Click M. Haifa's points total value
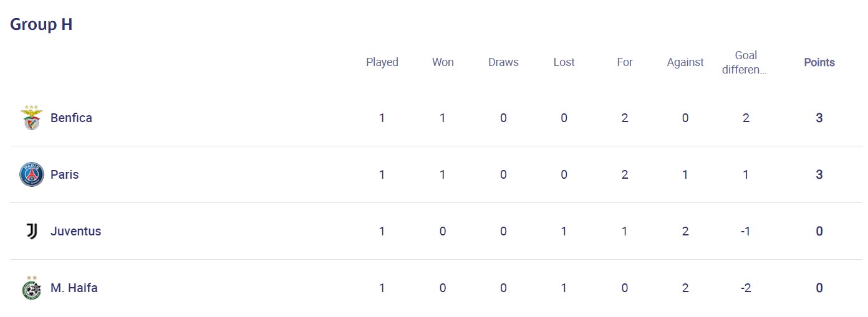 [x=819, y=288]
